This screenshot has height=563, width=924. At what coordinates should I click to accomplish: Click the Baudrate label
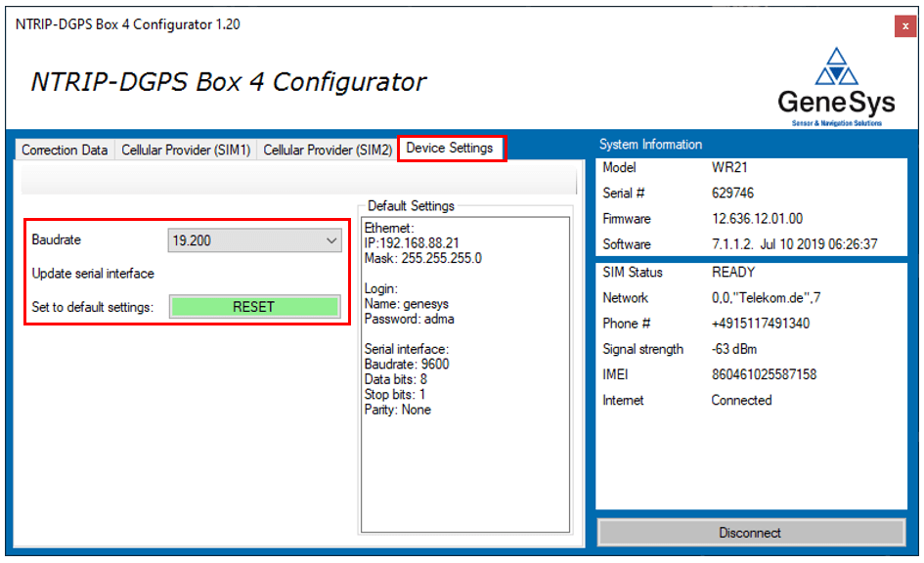57,239
